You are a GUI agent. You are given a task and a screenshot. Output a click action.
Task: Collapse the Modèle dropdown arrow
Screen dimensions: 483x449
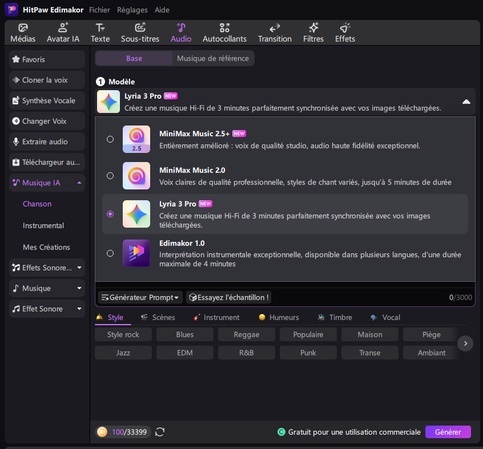[466, 102]
